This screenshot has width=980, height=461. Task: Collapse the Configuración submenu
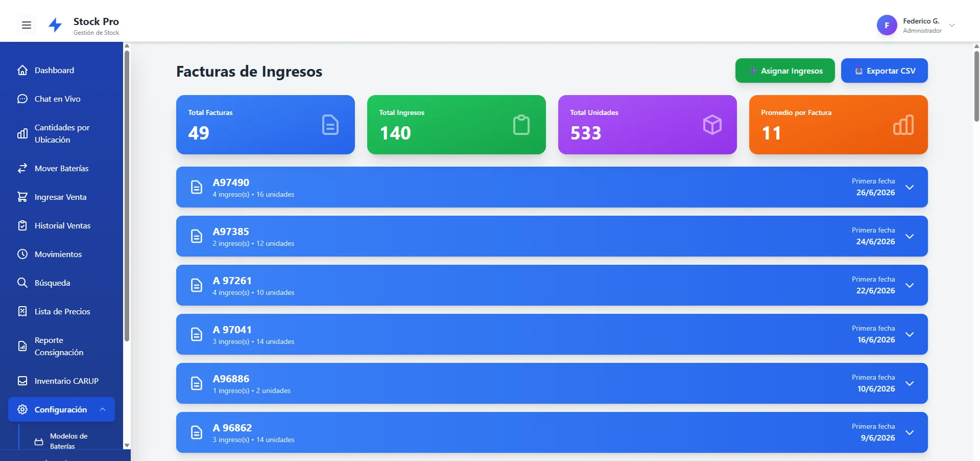point(103,409)
